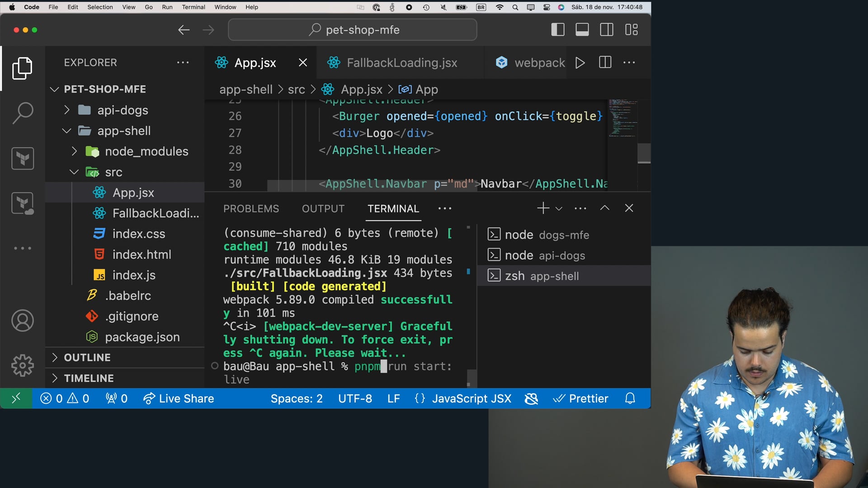Expand the OUTLINE section

point(87,357)
